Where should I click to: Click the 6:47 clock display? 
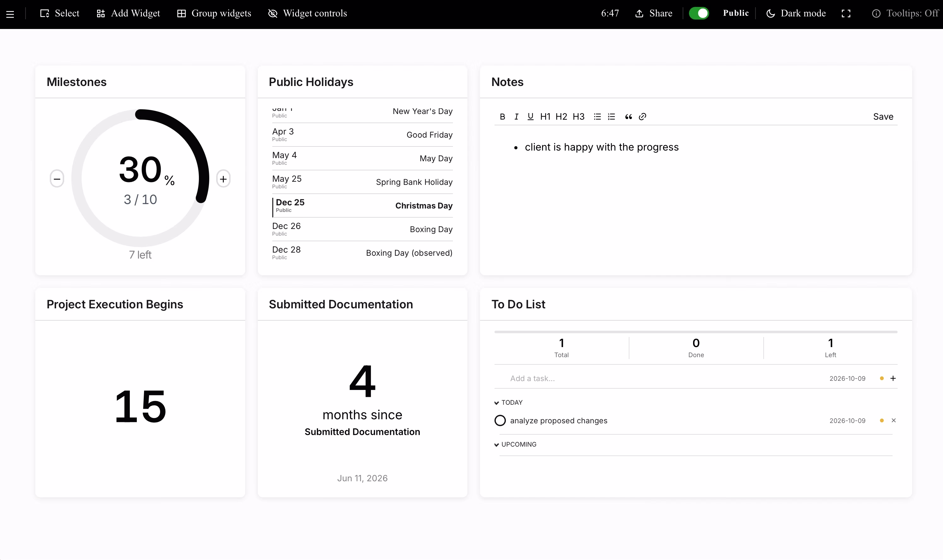pyautogui.click(x=610, y=14)
